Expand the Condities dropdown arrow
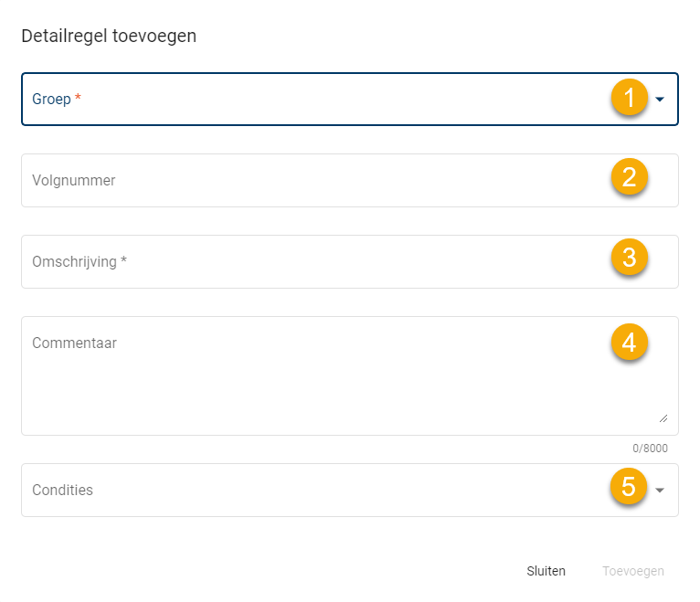700x602 pixels. click(x=660, y=491)
